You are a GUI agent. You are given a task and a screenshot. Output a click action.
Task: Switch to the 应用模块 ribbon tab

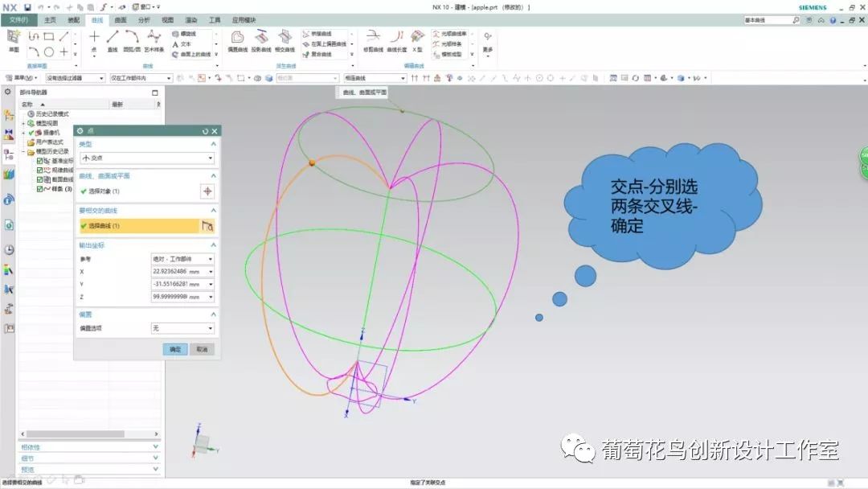point(244,20)
